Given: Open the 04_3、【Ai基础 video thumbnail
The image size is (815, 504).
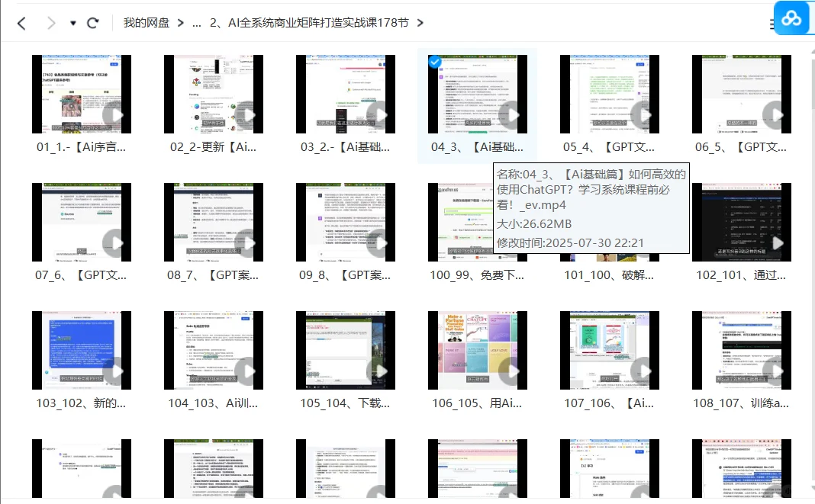Looking at the screenshot, I should 478,94.
